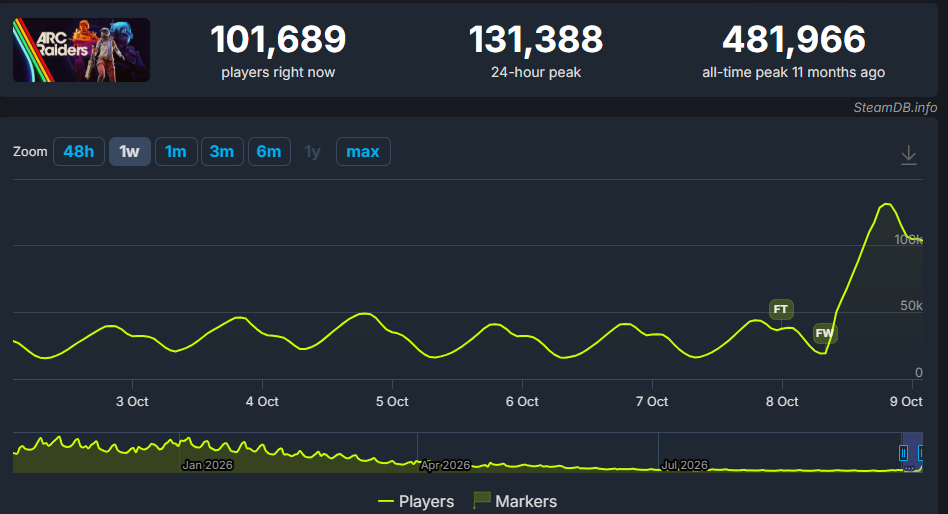Click the FW marker on chart
This screenshot has height=514, width=948.
825,333
